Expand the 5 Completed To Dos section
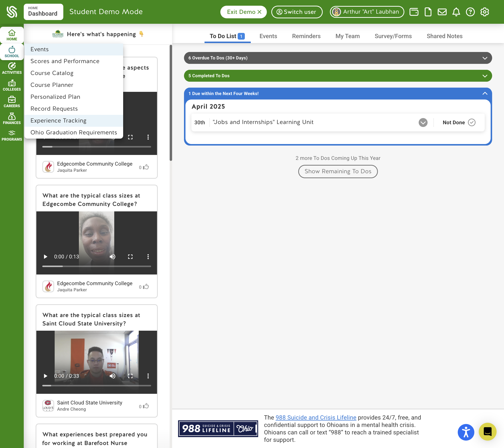Viewport: 504px width, 448px height. pos(338,76)
